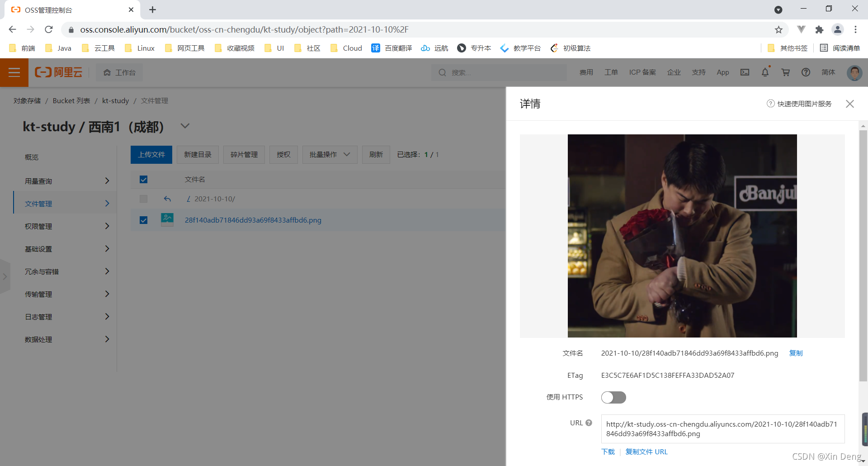Open the user avatar menu
The width and height of the screenshot is (868, 466).
click(x=854, y=72)
